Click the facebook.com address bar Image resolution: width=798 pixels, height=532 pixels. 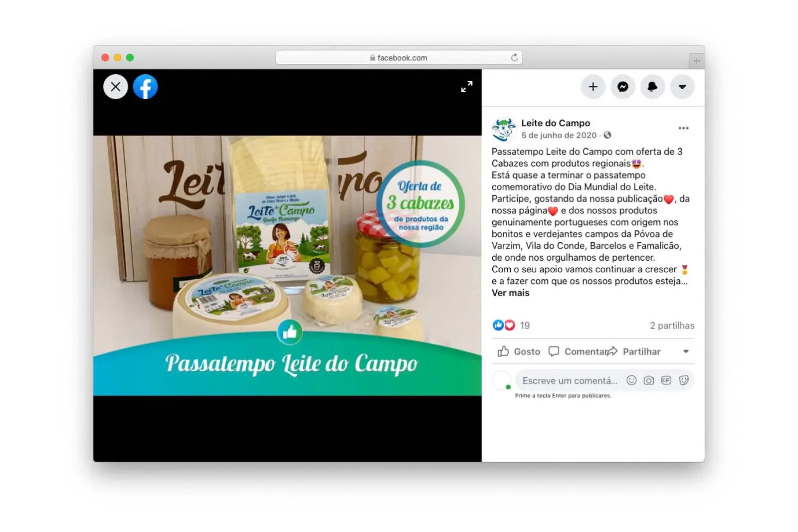399,58
